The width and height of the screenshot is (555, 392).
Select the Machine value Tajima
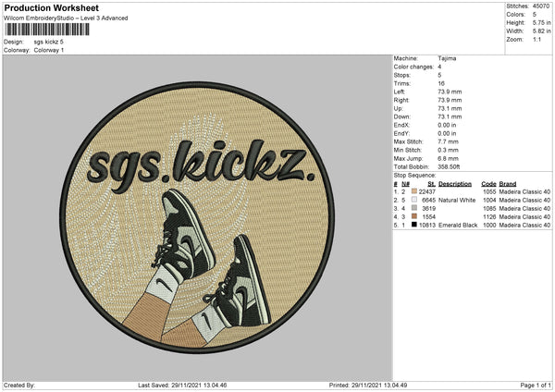[446, 58]
